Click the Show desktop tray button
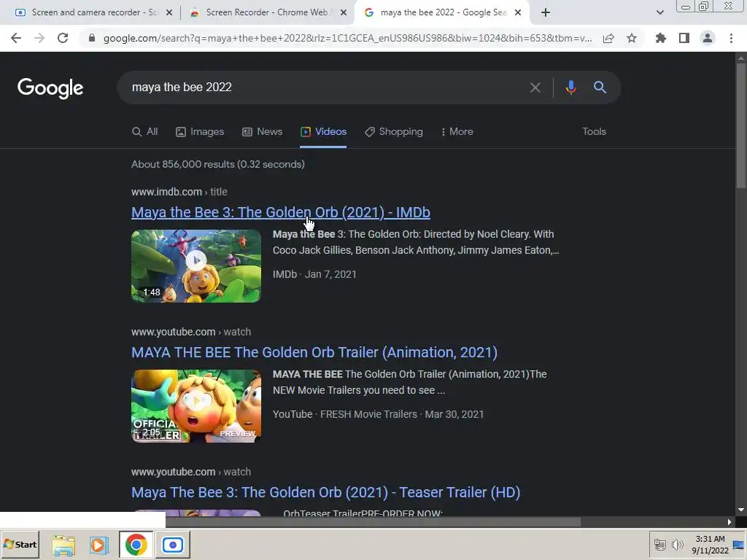Screen dimensions: 747x560 (x=739, y=545)
